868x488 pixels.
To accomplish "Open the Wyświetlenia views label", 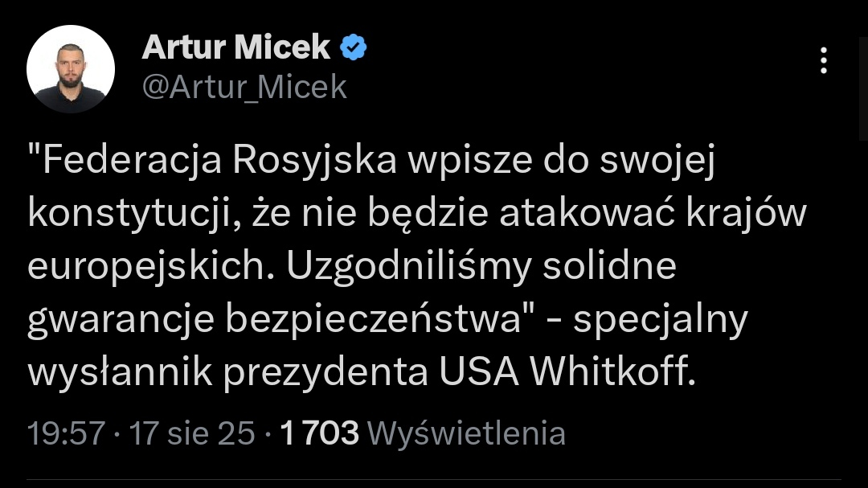I will [x=465, y=434].
